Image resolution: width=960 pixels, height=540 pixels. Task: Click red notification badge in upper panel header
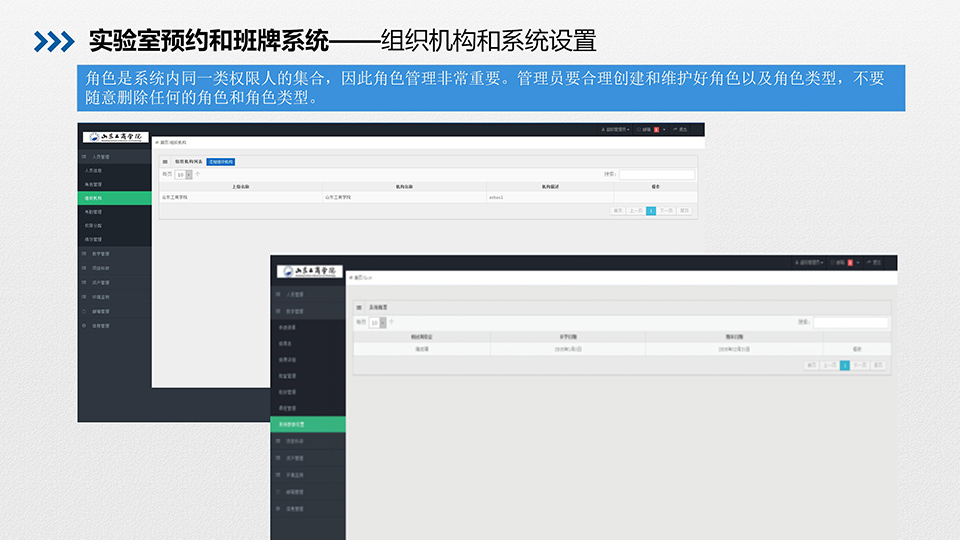656,130
